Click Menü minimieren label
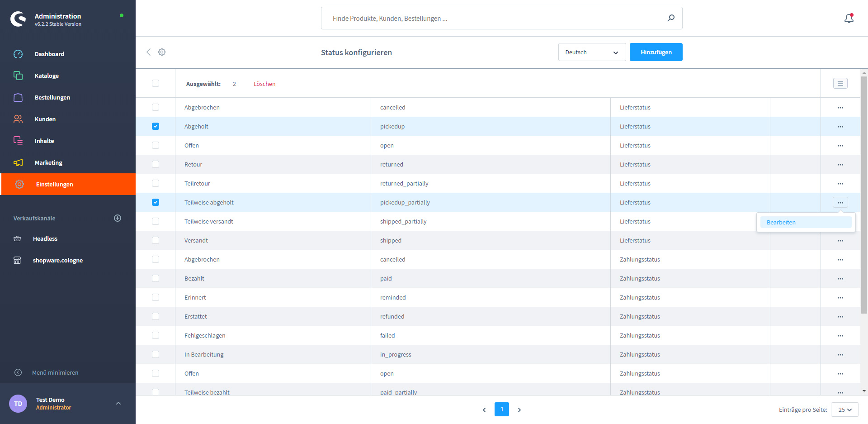Screen dimensions: 868x424 pyautogui.click(x=55, y=372)
